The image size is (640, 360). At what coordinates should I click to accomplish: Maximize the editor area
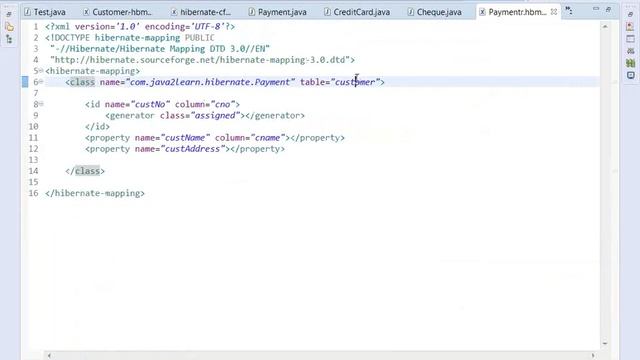point(608,9)
